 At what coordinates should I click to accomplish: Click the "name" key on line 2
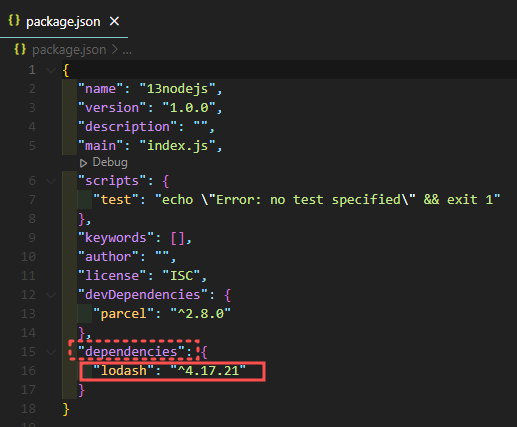coord(101,89)
